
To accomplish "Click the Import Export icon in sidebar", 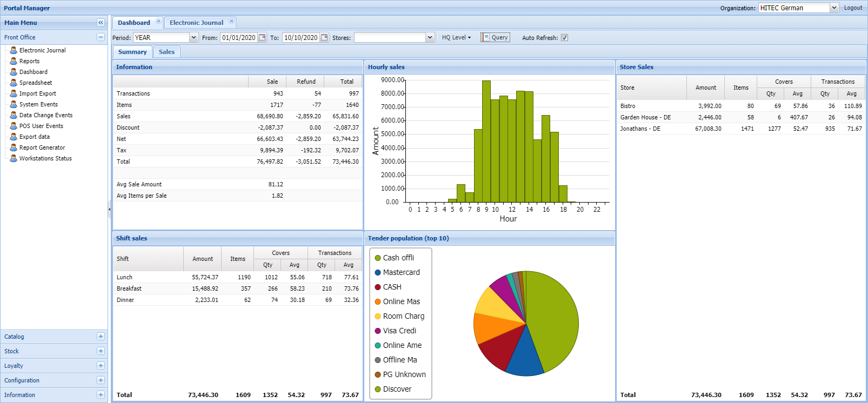I will point(14,93).
